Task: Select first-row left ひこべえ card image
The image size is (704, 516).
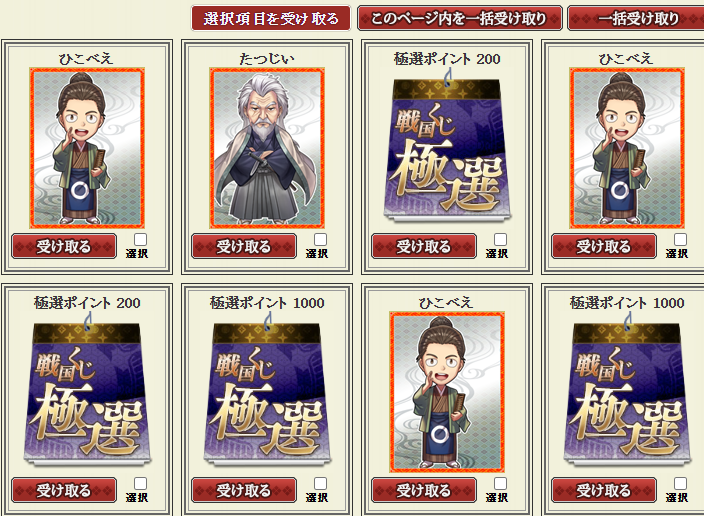Action: (x=87, y=148)
